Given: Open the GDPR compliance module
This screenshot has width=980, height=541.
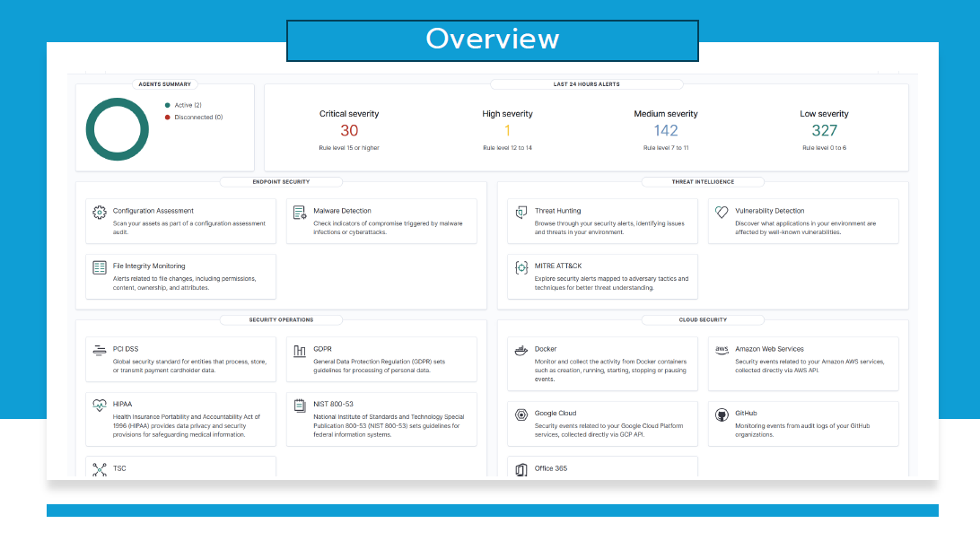Looking at the screenshot, I should pyautogui.click(x=324, y=349).
